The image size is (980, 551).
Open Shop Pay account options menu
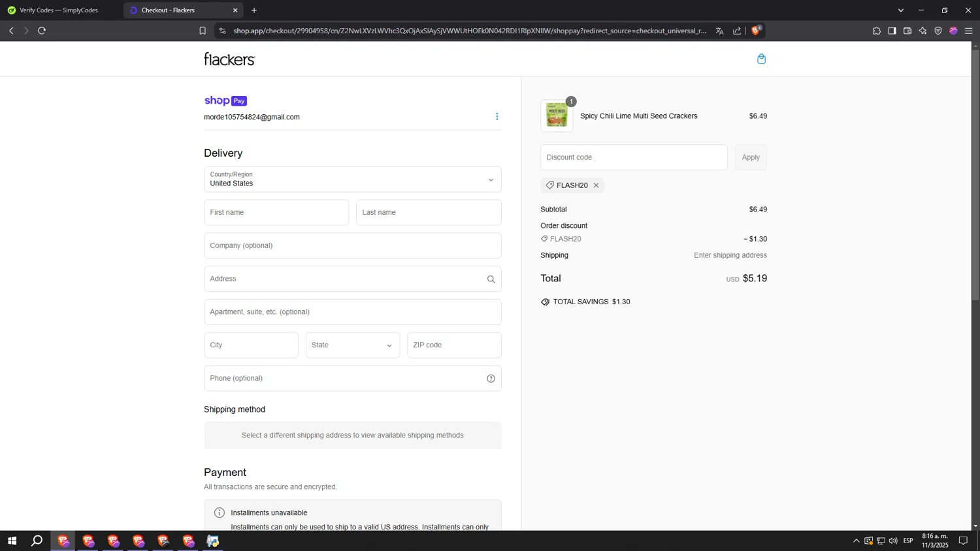pyautogui.click(x=497, y=117)
